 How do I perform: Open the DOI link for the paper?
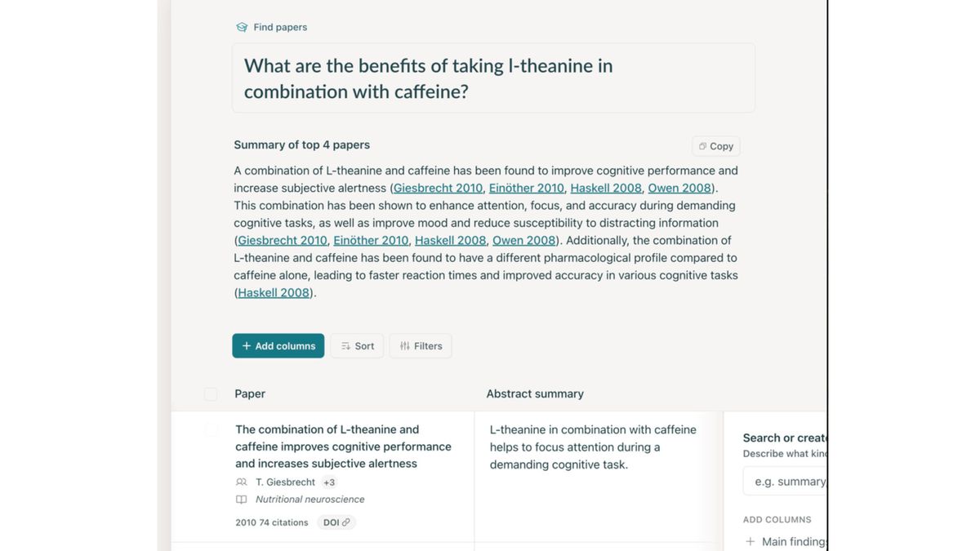pos(336,522)
